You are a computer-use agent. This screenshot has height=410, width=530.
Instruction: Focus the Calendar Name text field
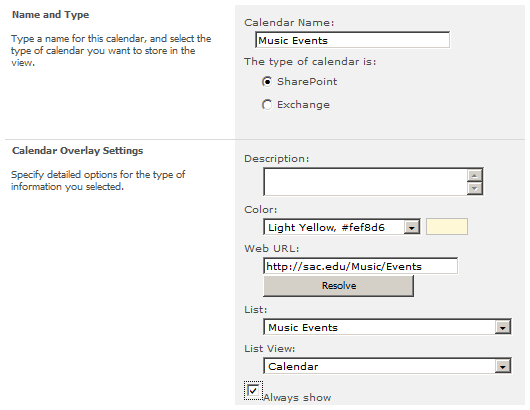click(x=353, y=40)
